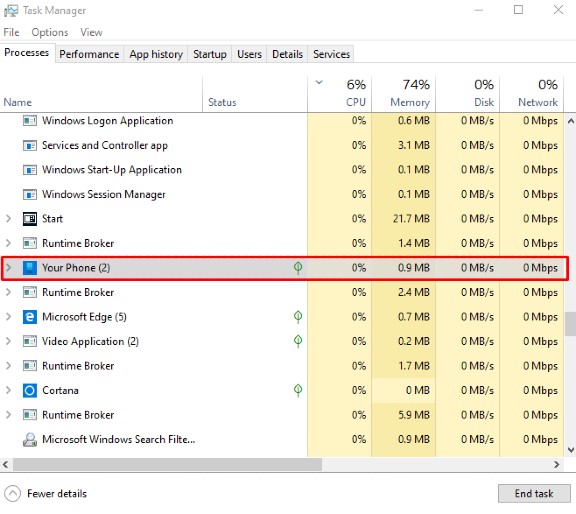This screenshot has height=514, width=576.
Task: Expand the Your Phone (2) group
Action: (x=8, y=268)
